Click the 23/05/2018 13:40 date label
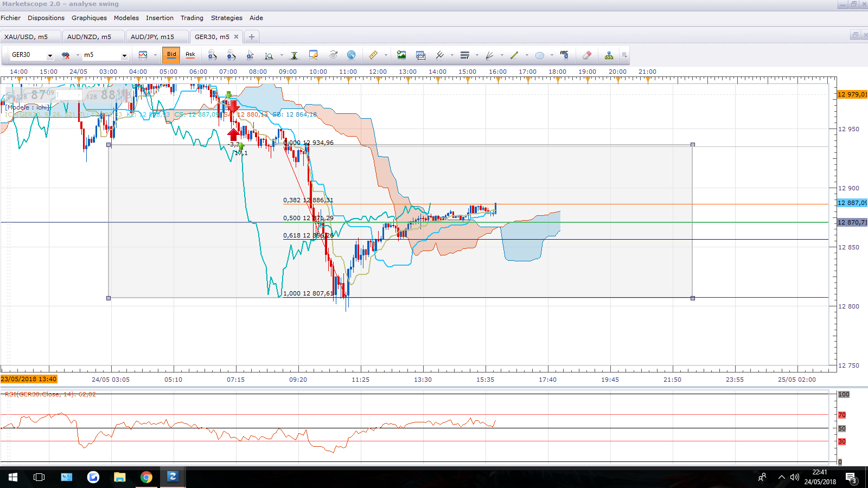The width and height of the screenshot is (868, 488). pos(29,380)
